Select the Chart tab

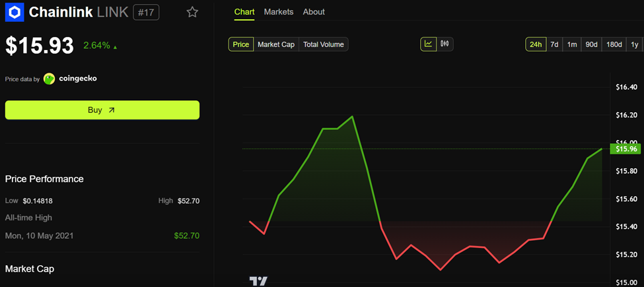coord(244,12)
